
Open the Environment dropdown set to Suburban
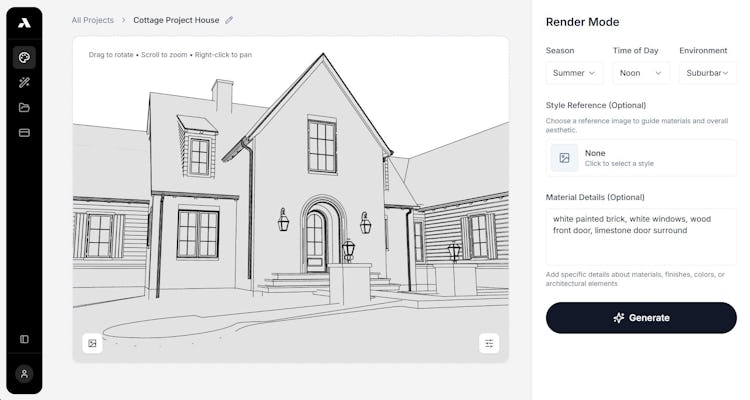point(708,73)
